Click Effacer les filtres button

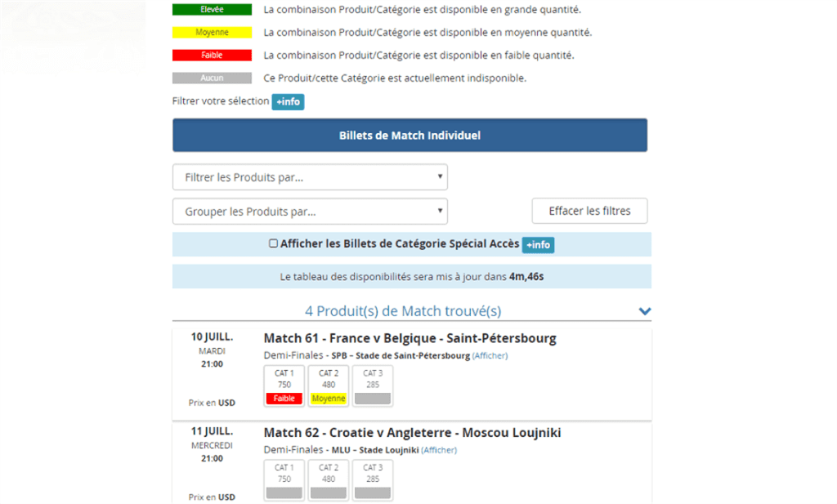click(x=589, y=211)
